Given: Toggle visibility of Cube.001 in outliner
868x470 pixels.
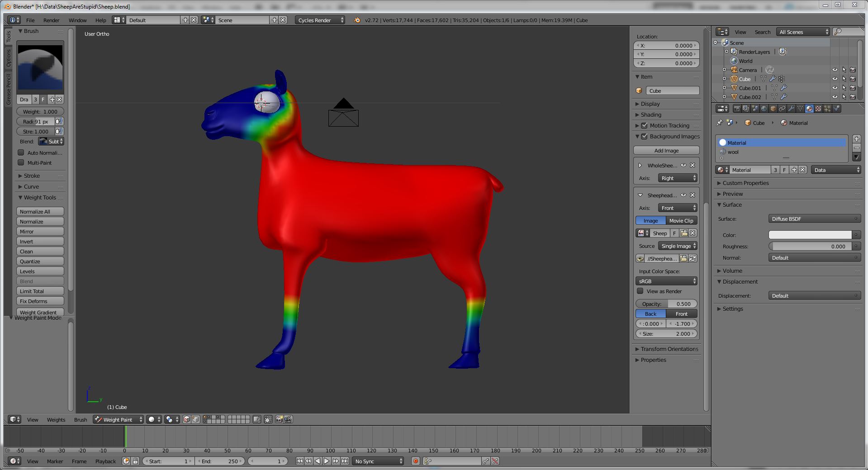Looking at the screenshot, I should coord(835,88).
